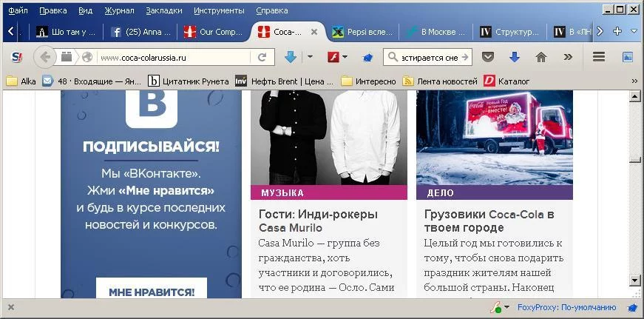
Task: Click FoxyProxy fox icon in status bar
Action: point(632,307)
